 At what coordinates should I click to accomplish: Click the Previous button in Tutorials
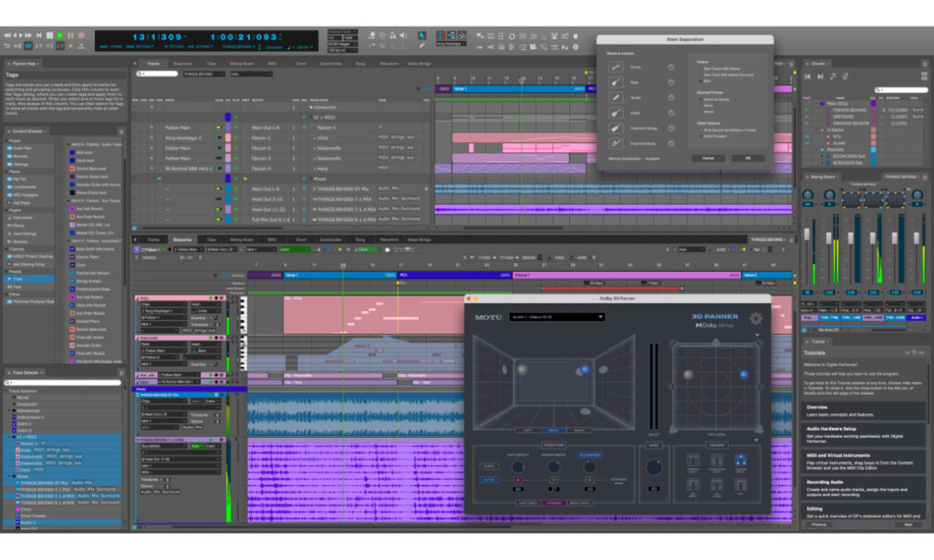(x=819, y=524)
